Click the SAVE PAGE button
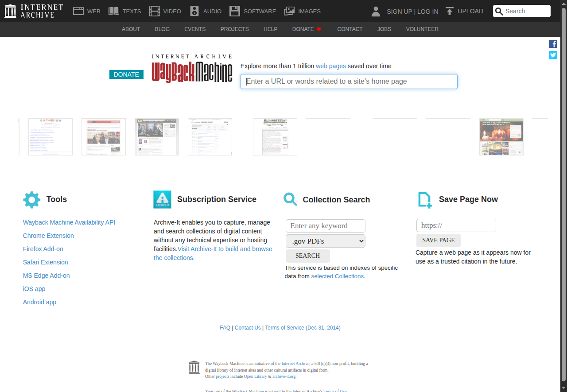This screenshot has width=567, height=392. [x=438, y=240]
